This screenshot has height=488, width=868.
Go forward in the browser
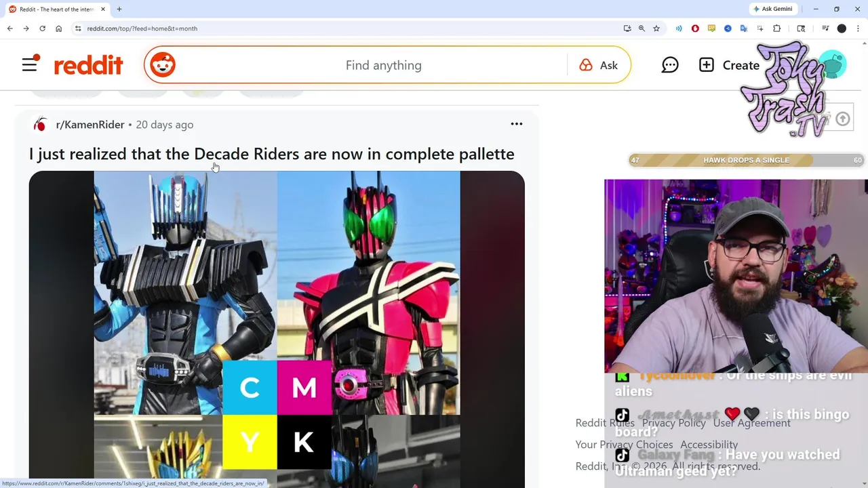pyautogui.click(x=26, y=28)
